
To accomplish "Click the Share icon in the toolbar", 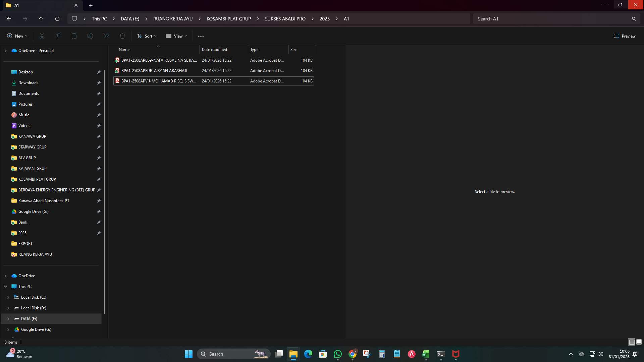I will pos(106,36).
